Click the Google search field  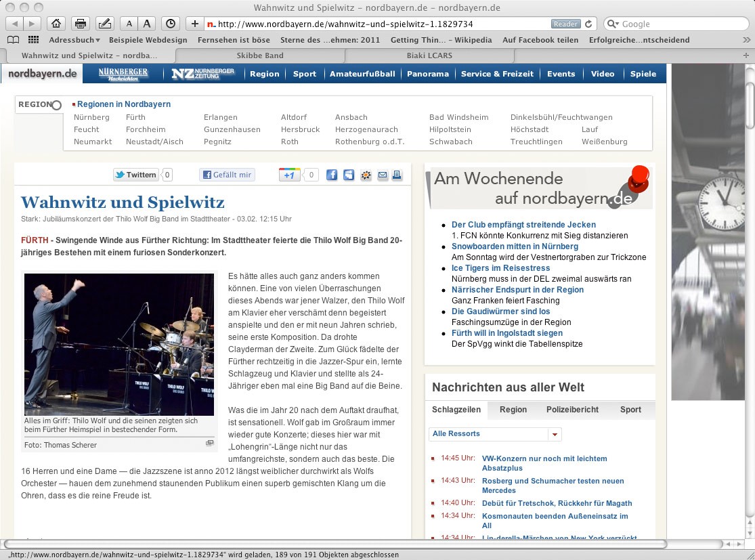click(x=677, y=24)
